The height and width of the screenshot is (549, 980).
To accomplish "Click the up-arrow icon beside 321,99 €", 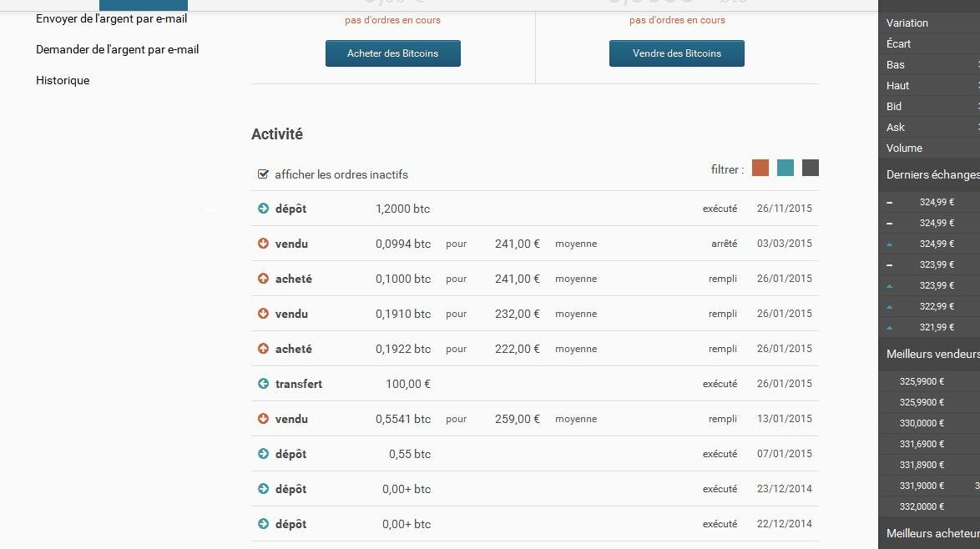I will coord(889,327).
